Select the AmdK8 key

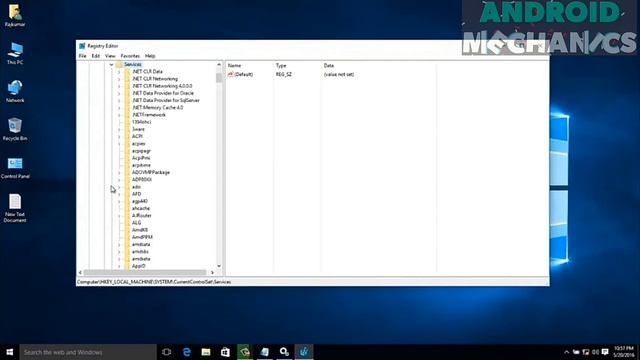coord(140,230)
